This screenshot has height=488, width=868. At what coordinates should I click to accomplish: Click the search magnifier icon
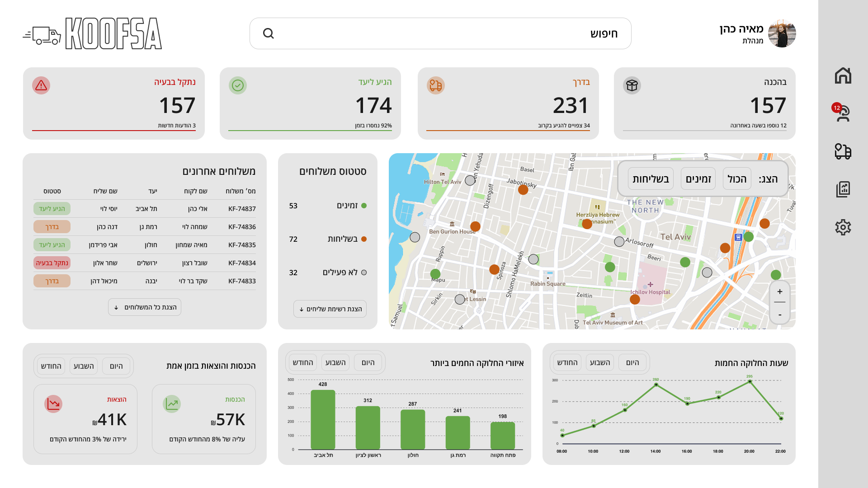pos(269,33)
